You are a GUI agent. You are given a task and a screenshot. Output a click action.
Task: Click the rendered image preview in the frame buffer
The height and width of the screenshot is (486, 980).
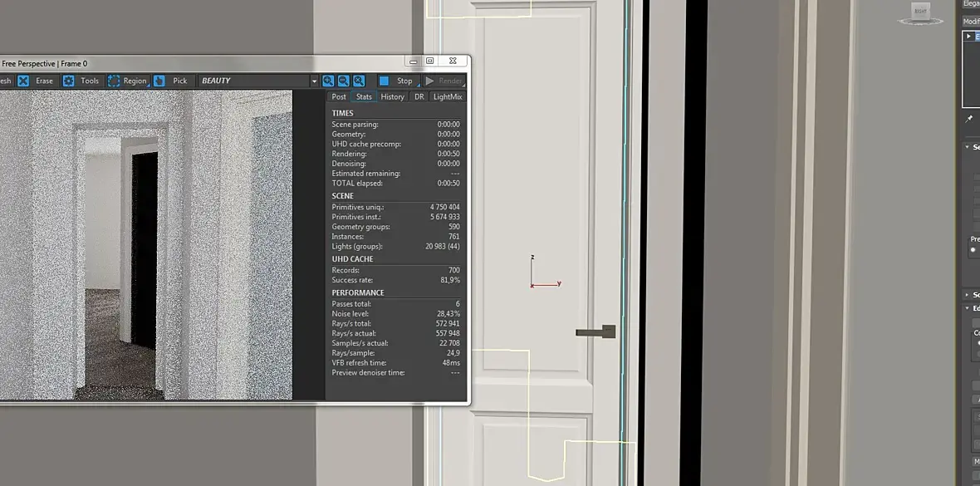145,244
